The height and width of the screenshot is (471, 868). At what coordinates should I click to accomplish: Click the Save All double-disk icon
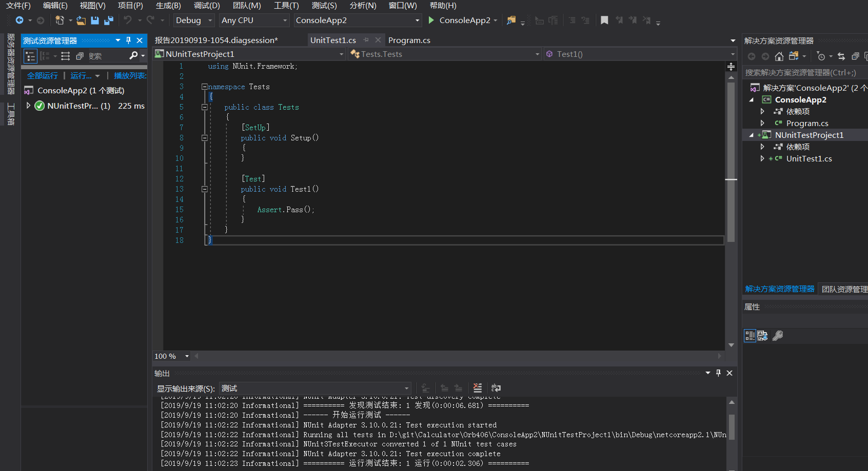coord(108,20)
